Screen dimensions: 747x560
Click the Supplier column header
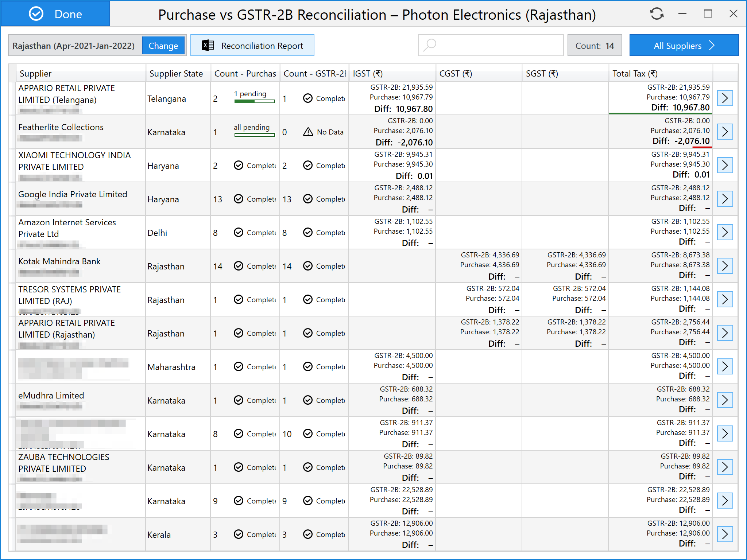(x=36, y=73)
